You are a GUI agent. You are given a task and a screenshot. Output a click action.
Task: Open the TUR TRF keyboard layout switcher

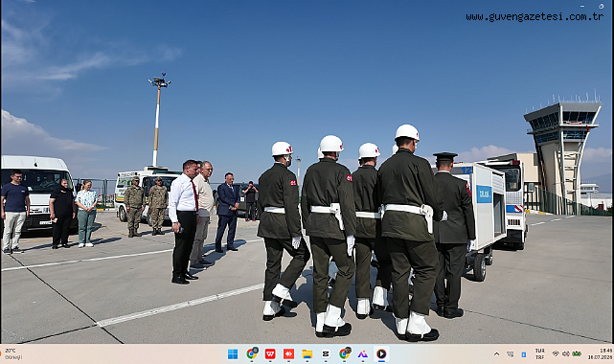(540, 353)
